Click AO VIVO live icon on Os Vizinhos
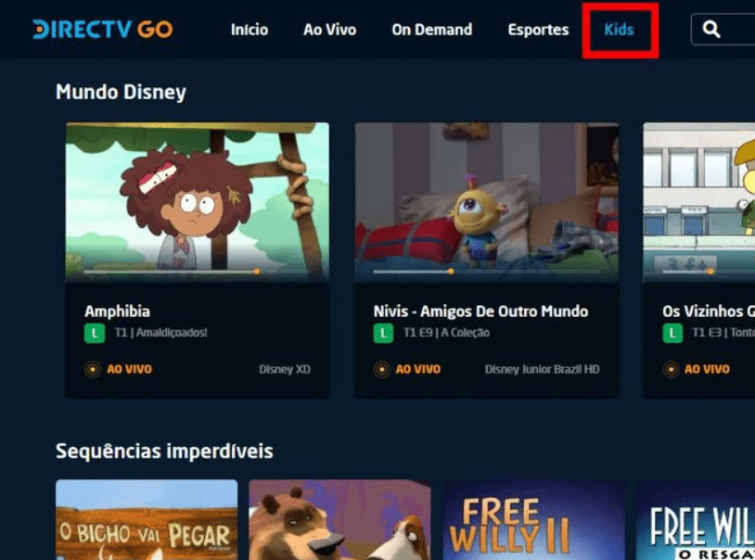Viewport: 755px width, 560px height. 671,369
